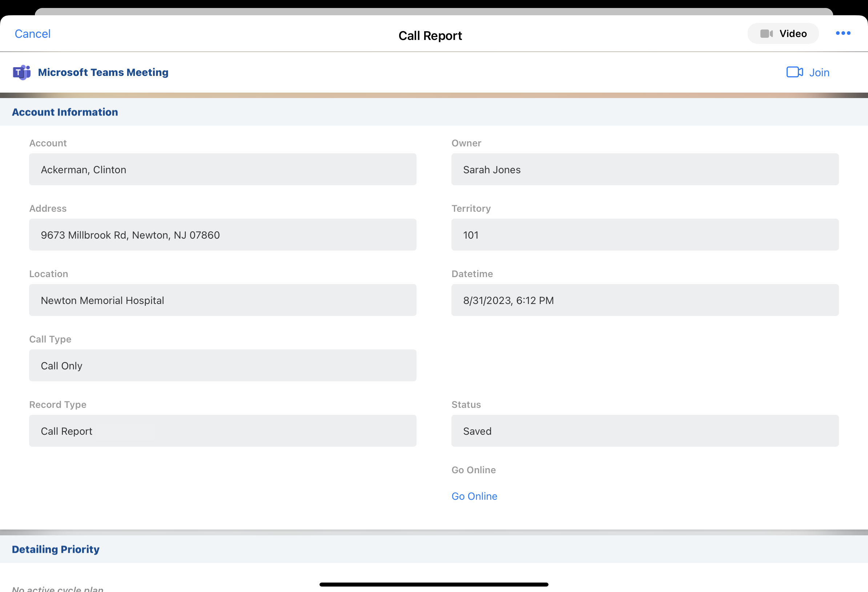This screenshot has width=868, height=592.
Task: Click the Microsoft Teams Meeting title
Action: click(103, 72)
